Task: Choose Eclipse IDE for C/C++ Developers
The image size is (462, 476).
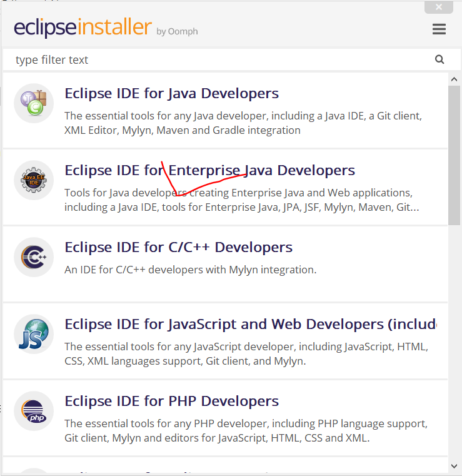Action: click(178, 247)
